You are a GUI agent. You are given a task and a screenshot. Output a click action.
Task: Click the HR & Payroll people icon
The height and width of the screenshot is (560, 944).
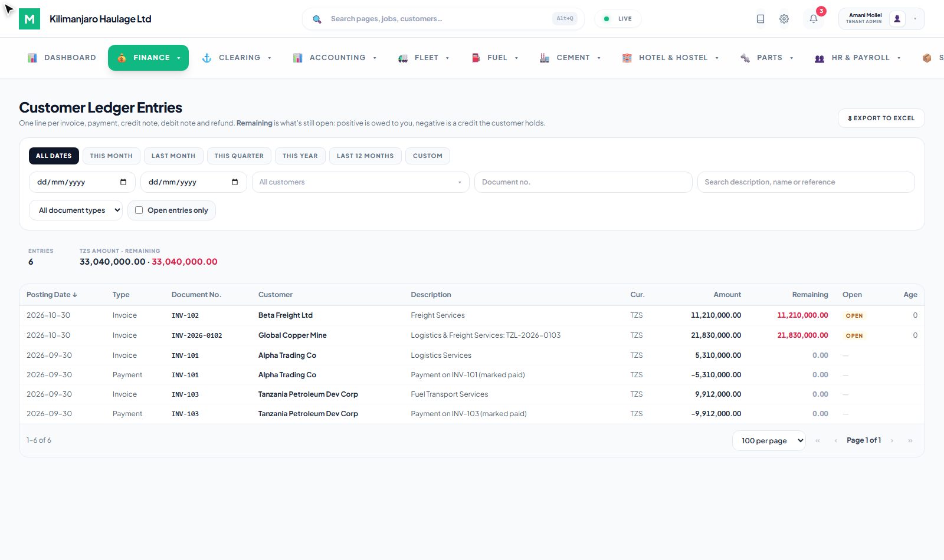[x=820, y=58]
